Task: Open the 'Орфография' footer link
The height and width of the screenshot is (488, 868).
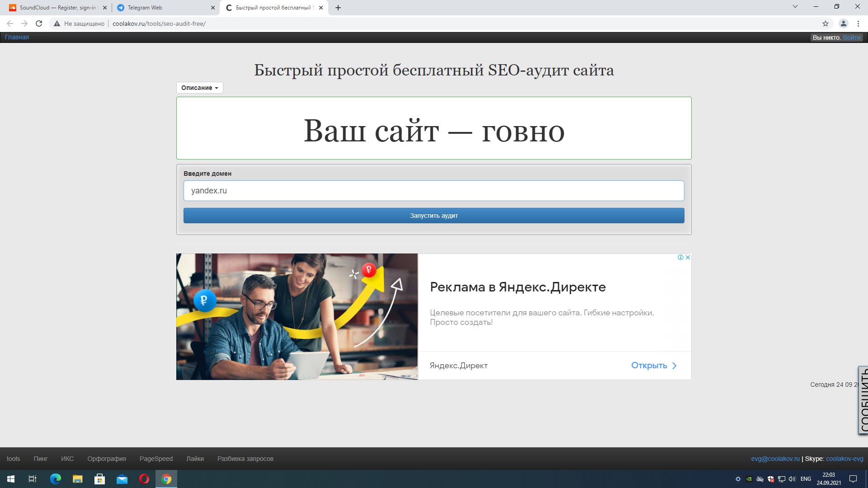Action: click(x=107, y=459)
